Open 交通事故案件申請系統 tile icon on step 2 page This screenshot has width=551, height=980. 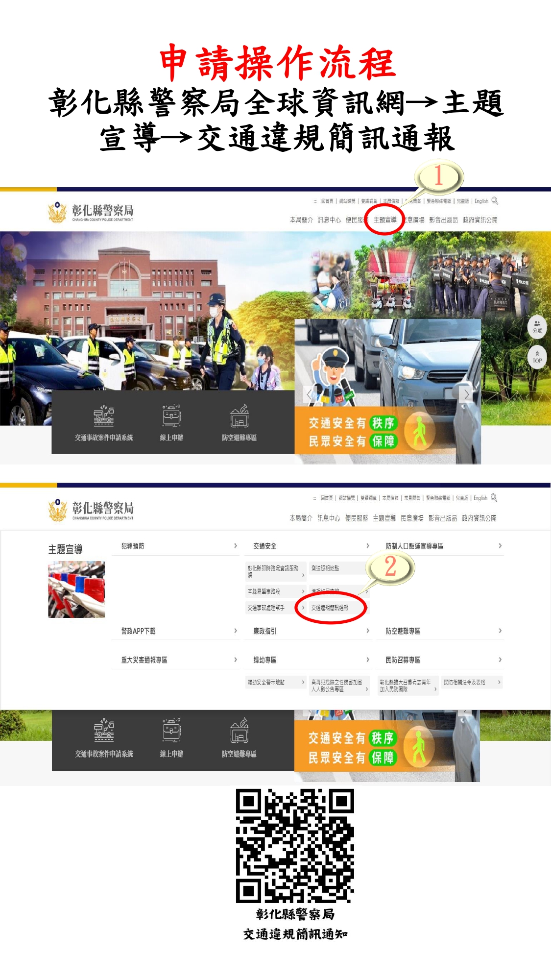click(x=104, y=730)
